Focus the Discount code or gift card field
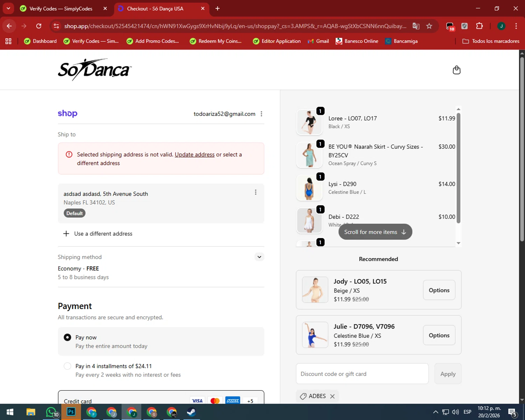The width and height of the screenshot is (525, 420). (x=362, y=374)
